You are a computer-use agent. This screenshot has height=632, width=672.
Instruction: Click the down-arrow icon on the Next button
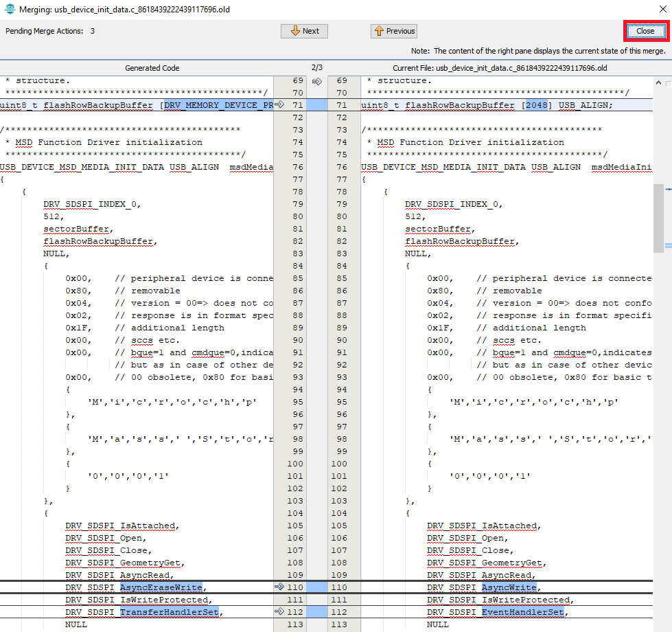295,31
